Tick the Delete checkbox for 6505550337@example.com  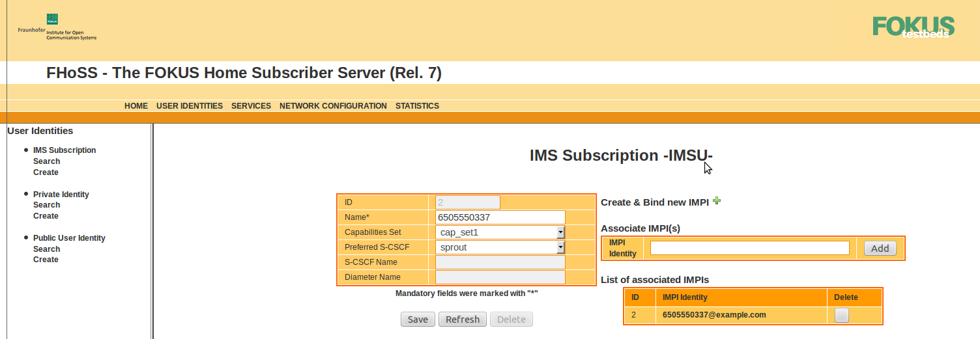click(842, 316)
